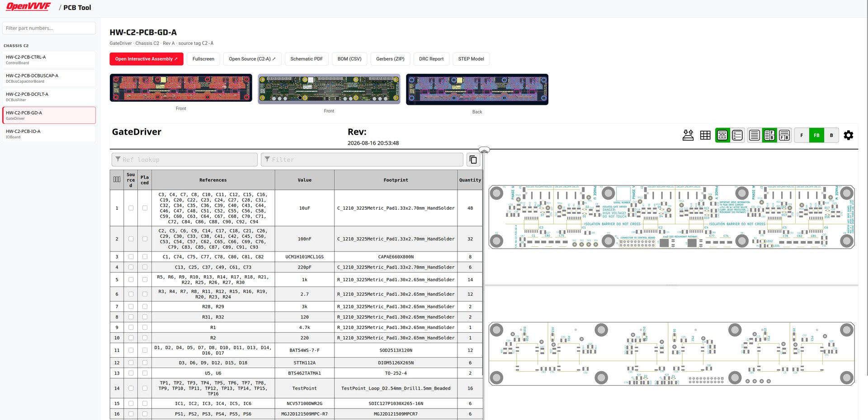Image resolution: width=868 pixels, height=420 pixels.
Task: Open the BOM grid table icon
Action: pos(705,135)
